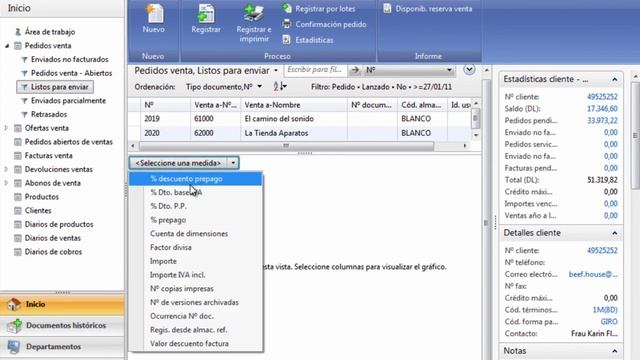Select row La Tienda Aparatos

pyautogui.click(x=300, y=133)
